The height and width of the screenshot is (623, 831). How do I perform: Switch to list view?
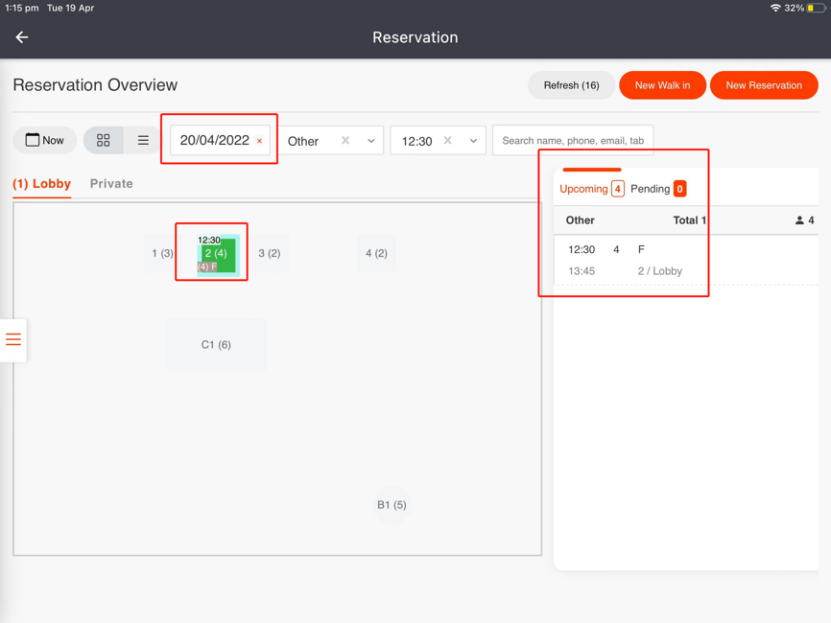coord(143,140)
